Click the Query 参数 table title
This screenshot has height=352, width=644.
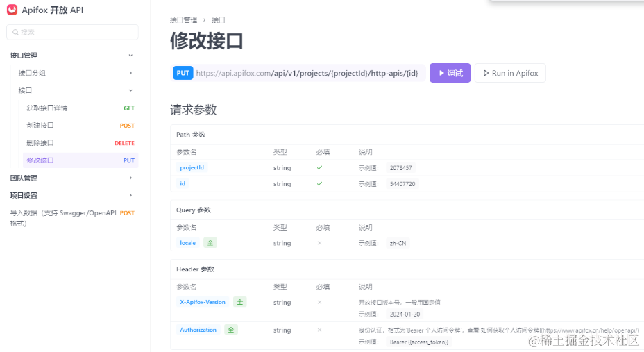[194, 210]
